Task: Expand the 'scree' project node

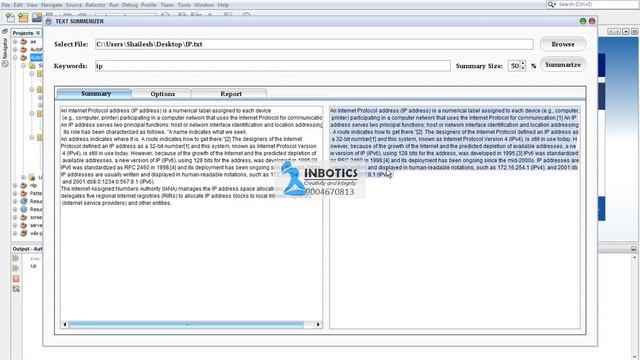Action: [x=15, y=217]
